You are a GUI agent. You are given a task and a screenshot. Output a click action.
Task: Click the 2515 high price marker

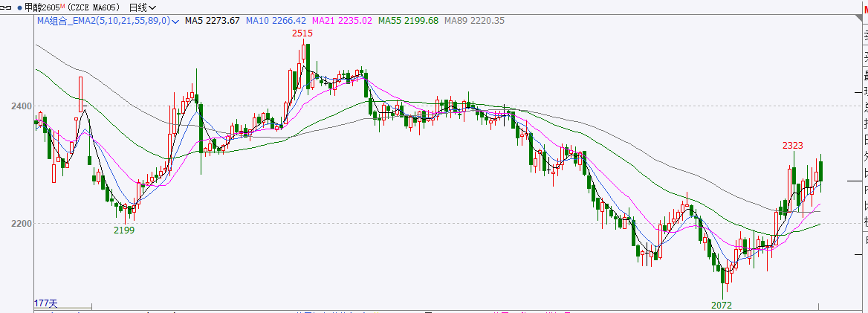click(x=302, y=33)
